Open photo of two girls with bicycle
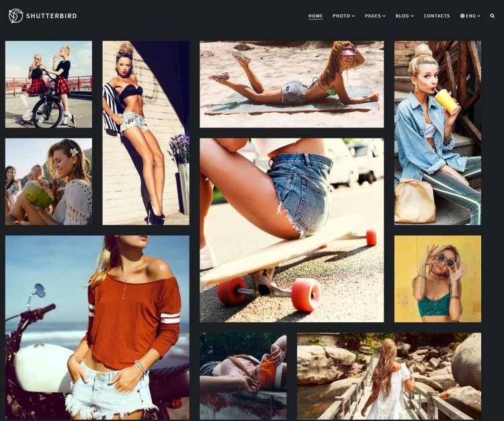 pos(48,84)
